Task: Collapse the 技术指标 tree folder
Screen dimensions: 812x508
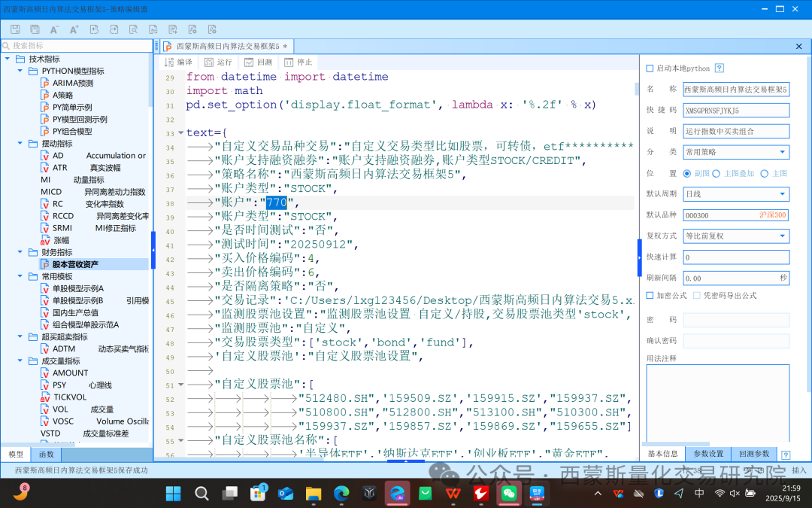Action: point(8,59)
